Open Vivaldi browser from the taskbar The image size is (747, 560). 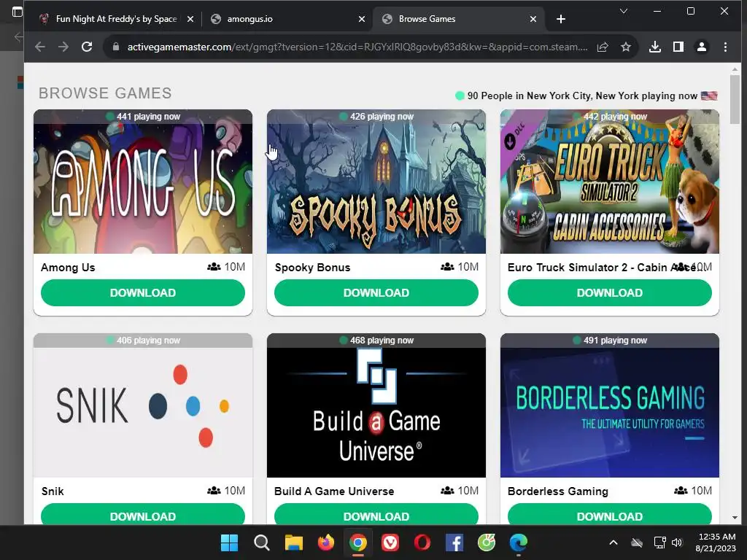click(x=390, y=542)
